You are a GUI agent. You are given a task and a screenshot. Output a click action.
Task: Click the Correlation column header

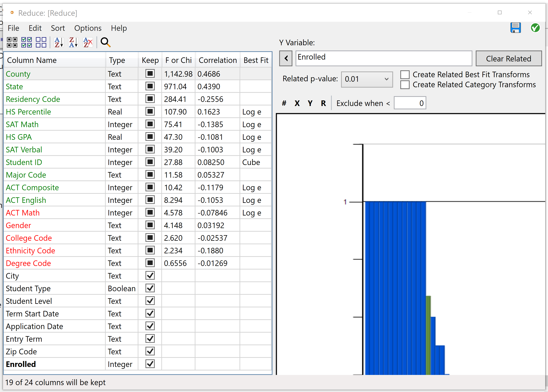[218, 60]
